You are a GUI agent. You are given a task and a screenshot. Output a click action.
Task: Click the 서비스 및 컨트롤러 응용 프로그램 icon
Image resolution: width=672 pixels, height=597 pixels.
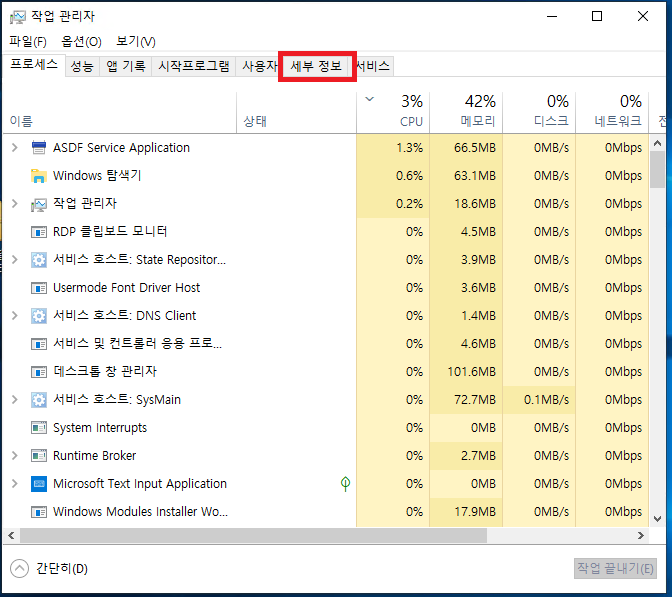39,344
